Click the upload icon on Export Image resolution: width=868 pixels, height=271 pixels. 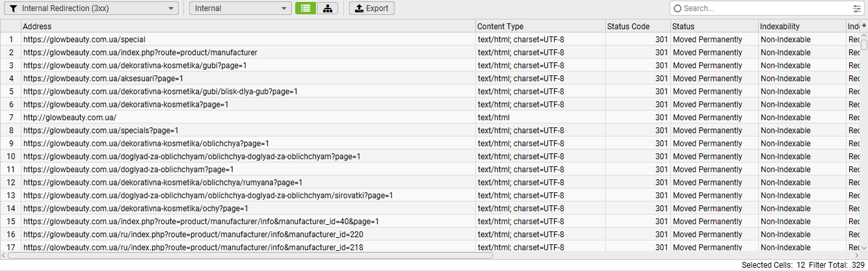point(358,8)
